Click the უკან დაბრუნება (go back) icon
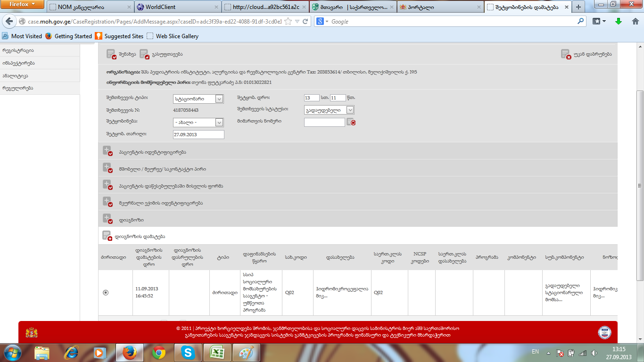This screenshot has width=644, height=362. pos(566,54)
